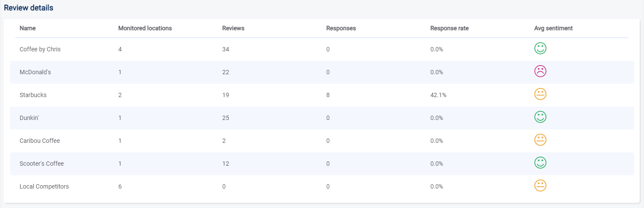644x208 pixels.
Task: Click Dunkin' reviews count of 25
Action: coord(226,118)
